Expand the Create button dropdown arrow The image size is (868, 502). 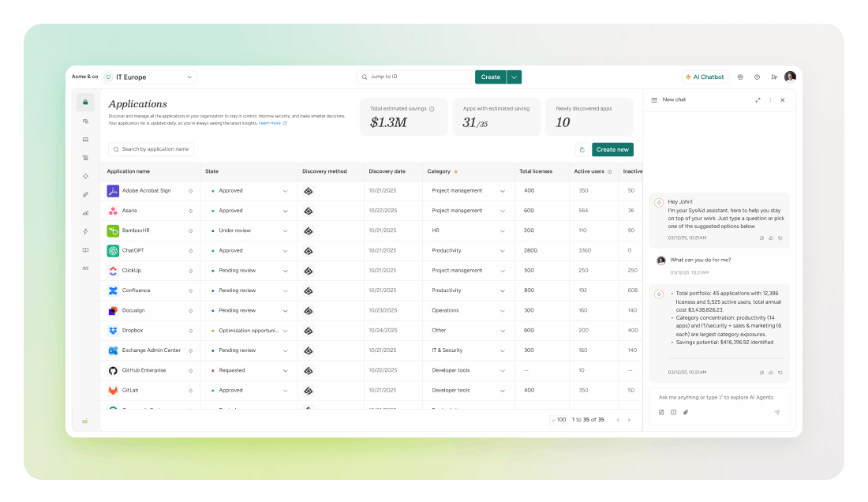(x=514, y=77)
